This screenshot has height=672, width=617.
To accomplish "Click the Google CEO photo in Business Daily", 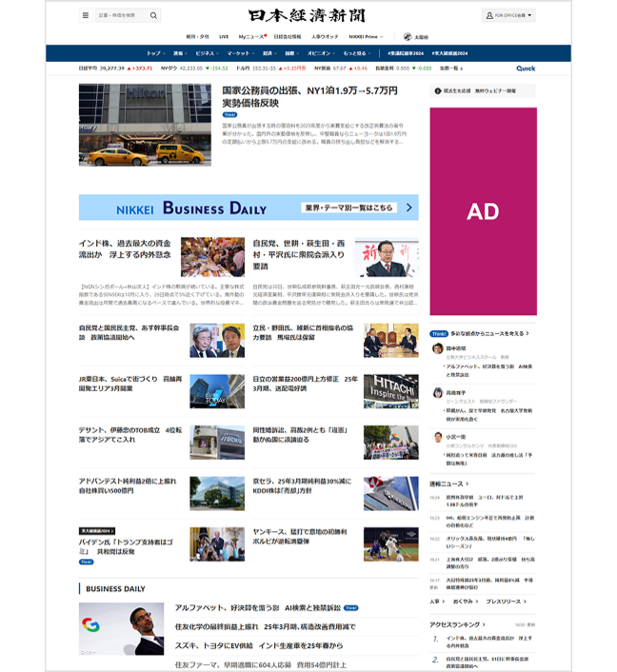I will point(121,629).
